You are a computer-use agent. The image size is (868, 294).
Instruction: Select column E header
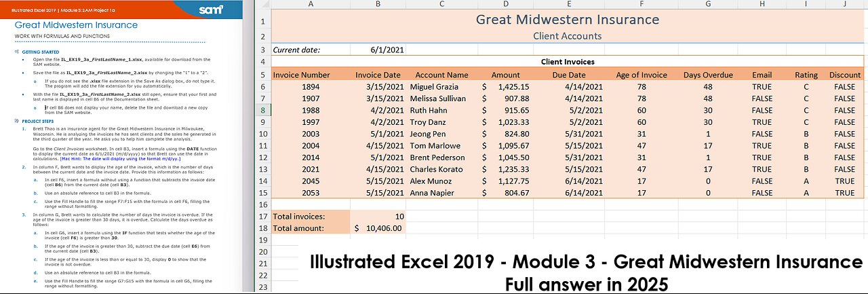click(570, 4)
